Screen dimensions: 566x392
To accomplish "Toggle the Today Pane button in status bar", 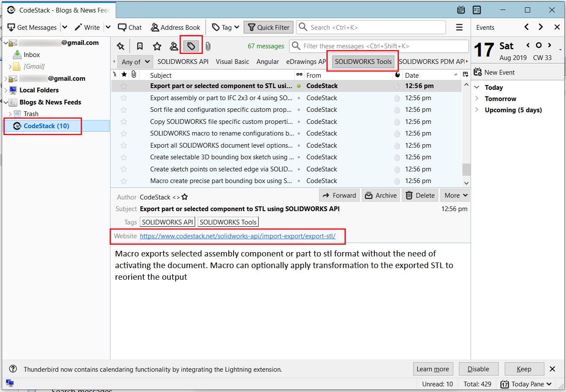I will pyautogui.click(x=527, y=384).
